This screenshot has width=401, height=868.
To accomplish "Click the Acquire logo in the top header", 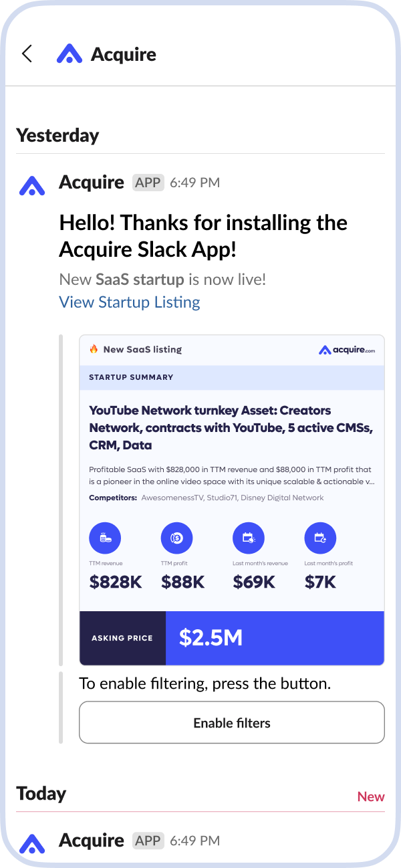I will coord(71,53).
